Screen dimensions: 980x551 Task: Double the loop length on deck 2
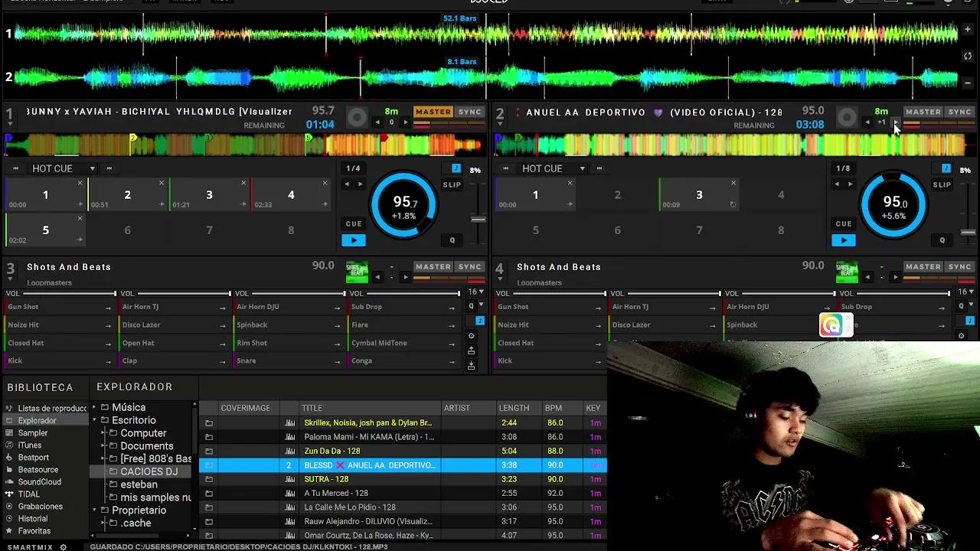[x=851, y=184]
